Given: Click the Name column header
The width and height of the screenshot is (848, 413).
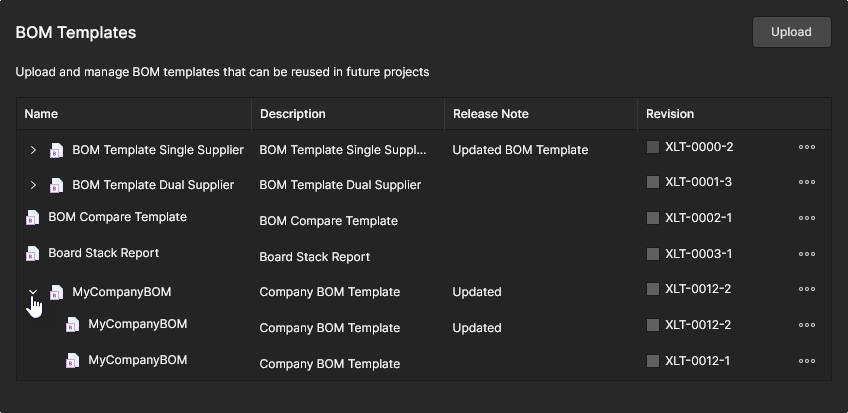Looking at the screenshot, I should (x=41, y=114).
